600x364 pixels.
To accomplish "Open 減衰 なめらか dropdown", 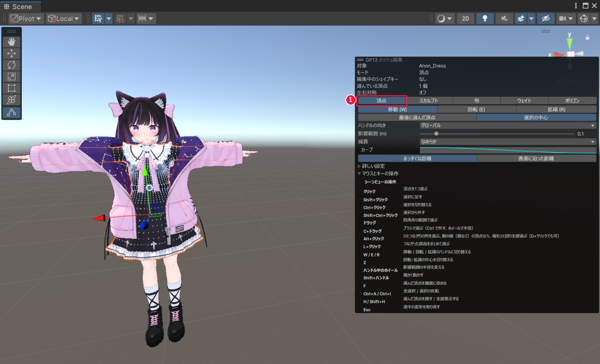I will [x=508, y=142].
